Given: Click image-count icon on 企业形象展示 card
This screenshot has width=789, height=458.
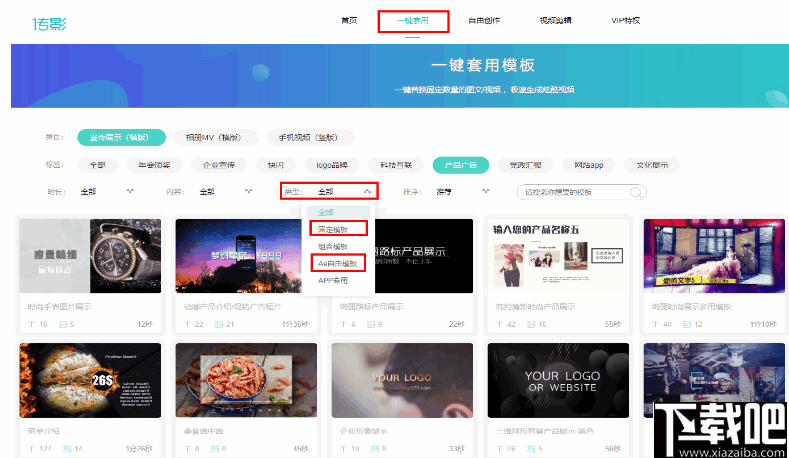Looking at the screenshot, I should pyautogui.click(x=375, y=448).
